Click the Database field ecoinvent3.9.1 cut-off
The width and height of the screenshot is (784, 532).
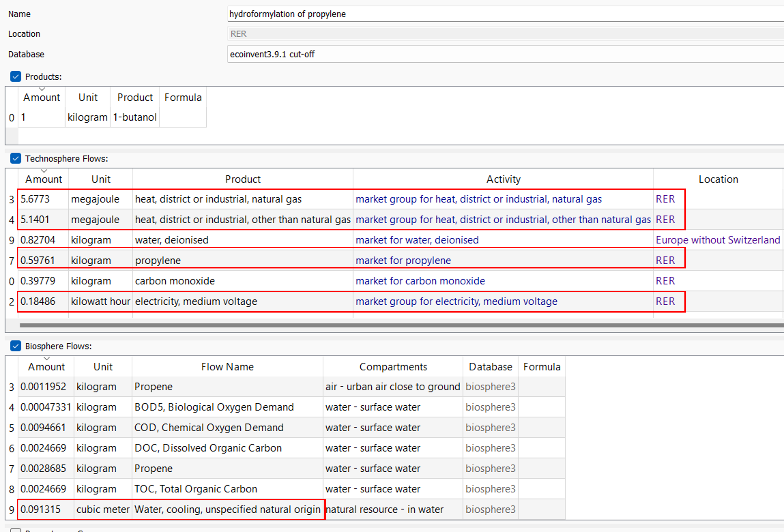[505, 54]
